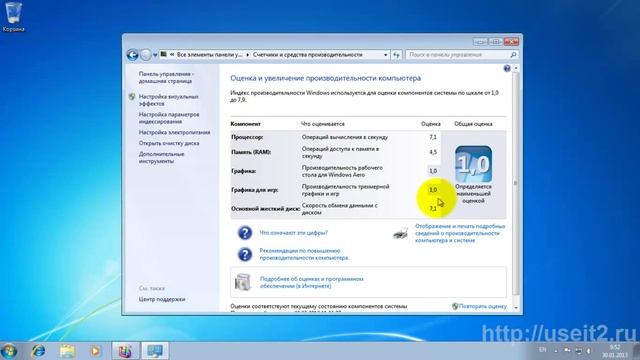Open 'Настройка визуальных эффектов' link
This screenshot has height=360, width=640.
click(168, 100)
